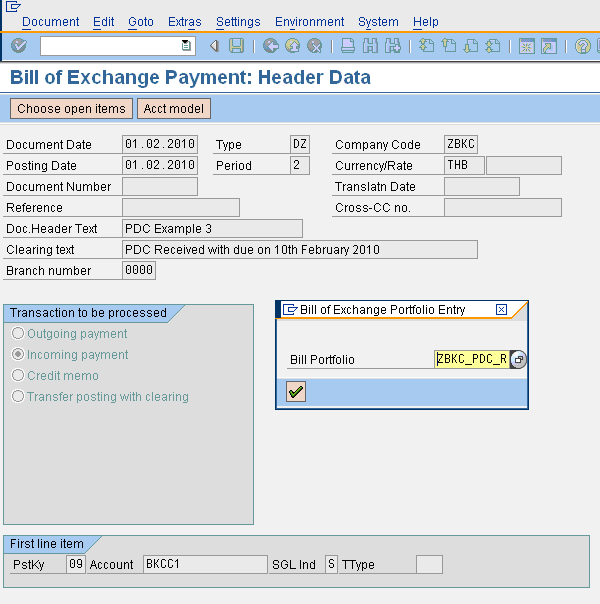Open the System menu
Image resolution: width=600 pixels, height=604 pixels.
point(378,22)
